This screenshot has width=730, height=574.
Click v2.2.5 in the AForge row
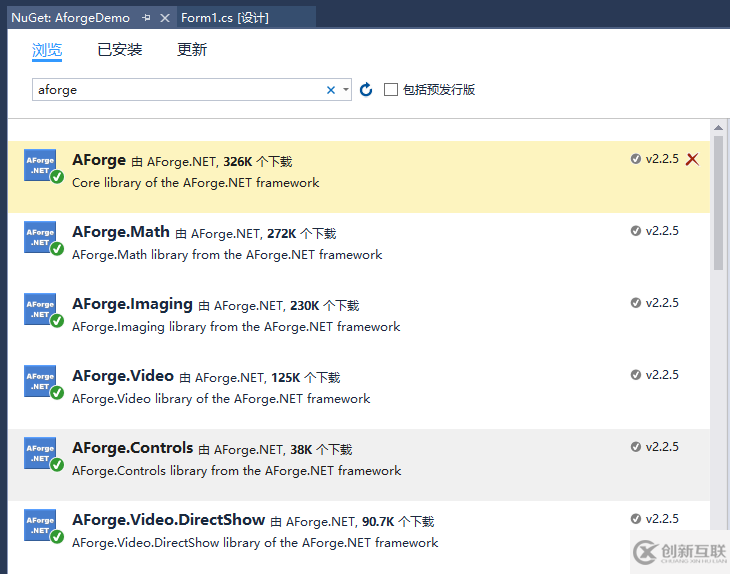(662, 159)
